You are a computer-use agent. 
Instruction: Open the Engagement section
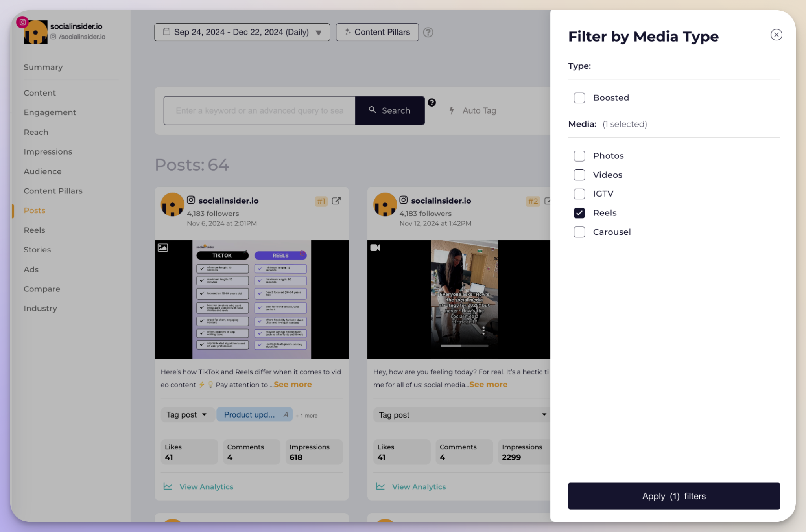(50, 112)
